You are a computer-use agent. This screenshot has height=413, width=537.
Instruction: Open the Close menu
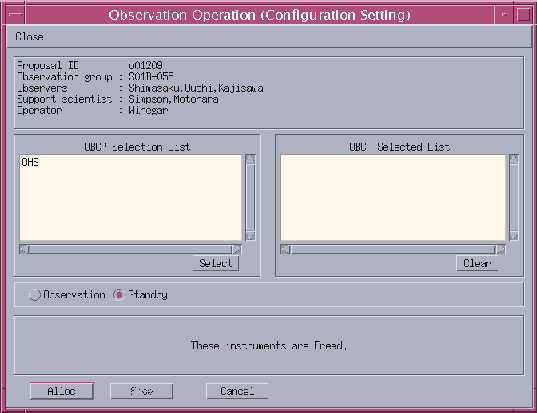coord(29,36)
